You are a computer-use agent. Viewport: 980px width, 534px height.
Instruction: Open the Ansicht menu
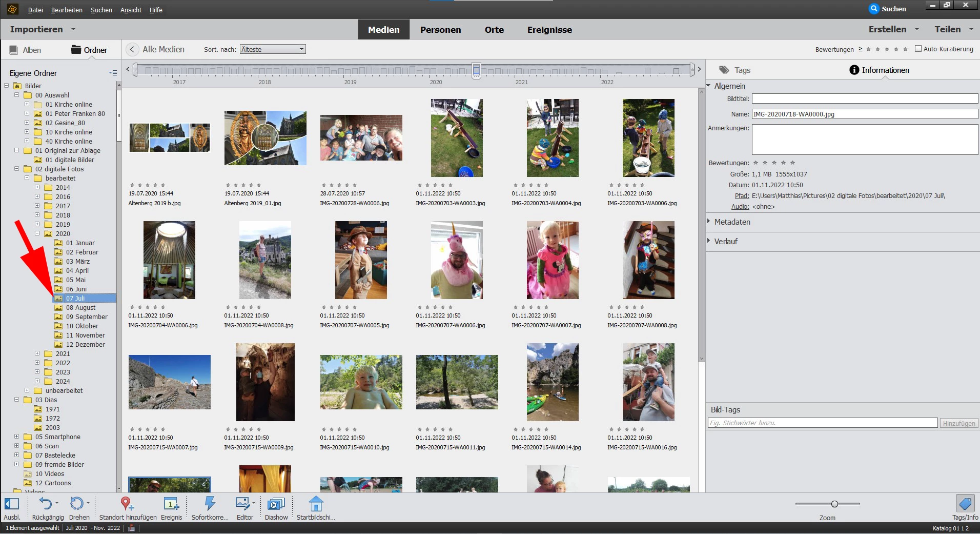[131, 10]
